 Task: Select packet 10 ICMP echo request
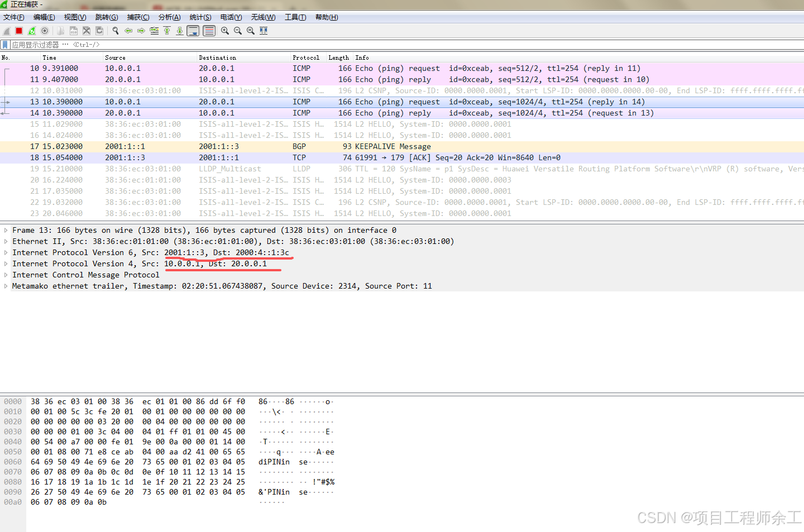[x=402, y=68]
